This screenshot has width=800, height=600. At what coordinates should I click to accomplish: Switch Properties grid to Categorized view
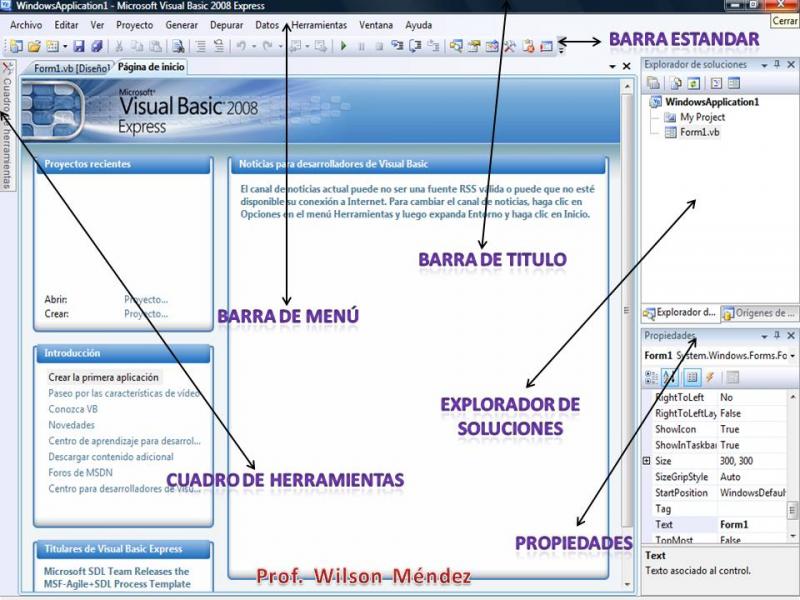pos(652,378)
